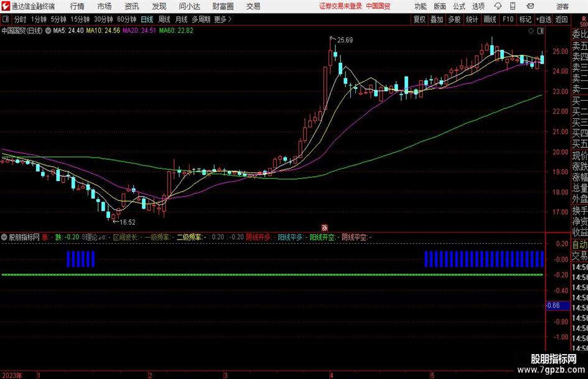Viewport: 588px width, 379px height.
Task: Click the MA20: 24.51 value
Action: click(x=139, y=30)
